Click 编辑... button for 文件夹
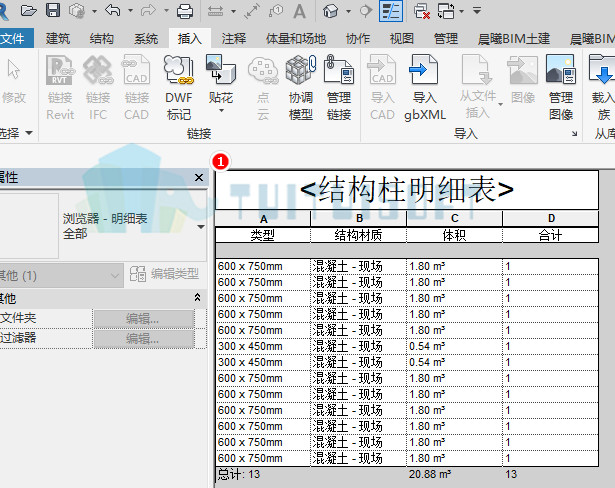The image size is (615, 488). pos(143,319)
